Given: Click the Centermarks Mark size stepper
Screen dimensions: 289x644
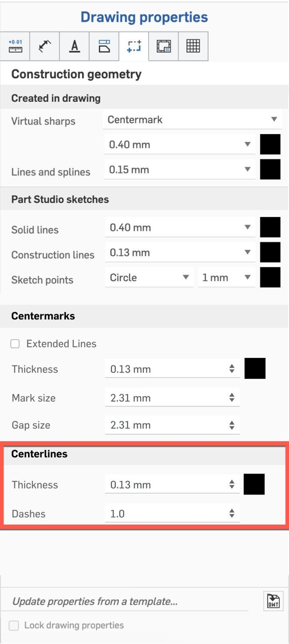Looking at the screenshot, I should coord(232,398).
